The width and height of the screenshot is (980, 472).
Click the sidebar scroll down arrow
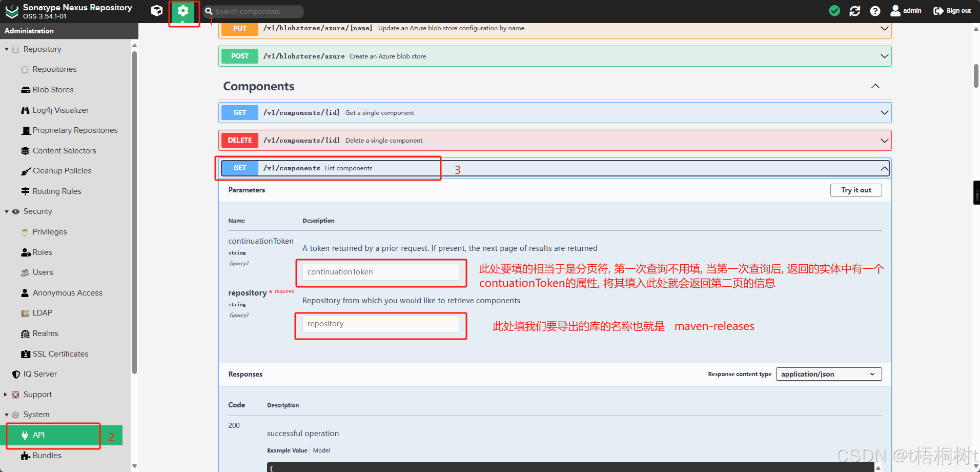point(134,466)
